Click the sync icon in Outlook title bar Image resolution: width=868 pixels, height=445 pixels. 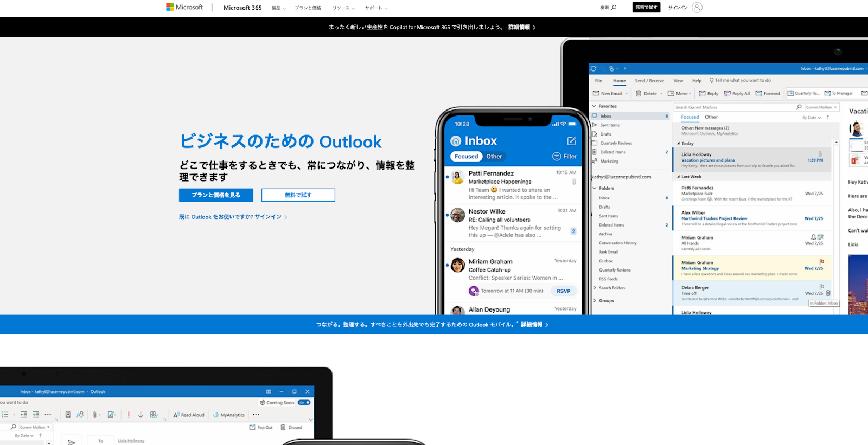pyautogui.click(x=593, y=69)
